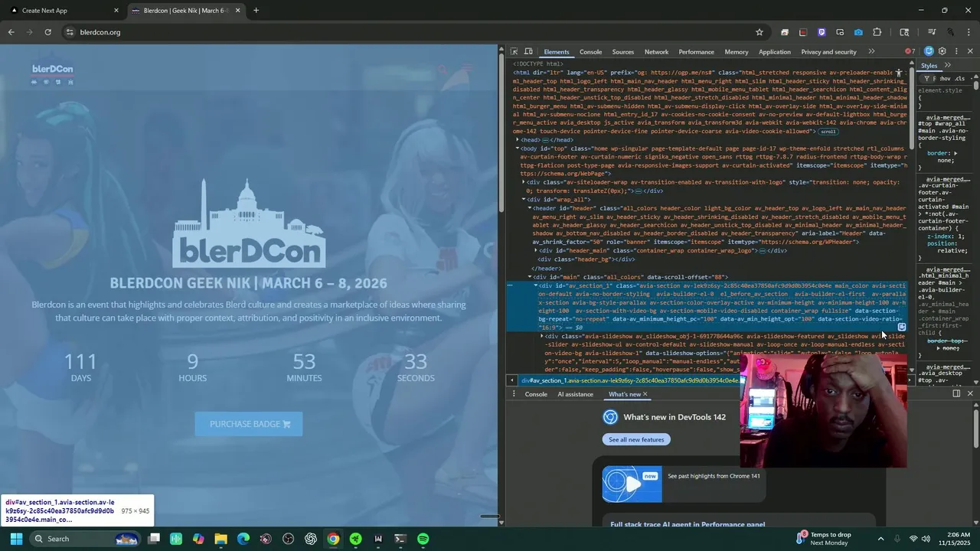Open the media controls music-note icon
Image resolution: width=980 pixels, height=551 pixels.
pyautogui.click(x=932, y=32)
